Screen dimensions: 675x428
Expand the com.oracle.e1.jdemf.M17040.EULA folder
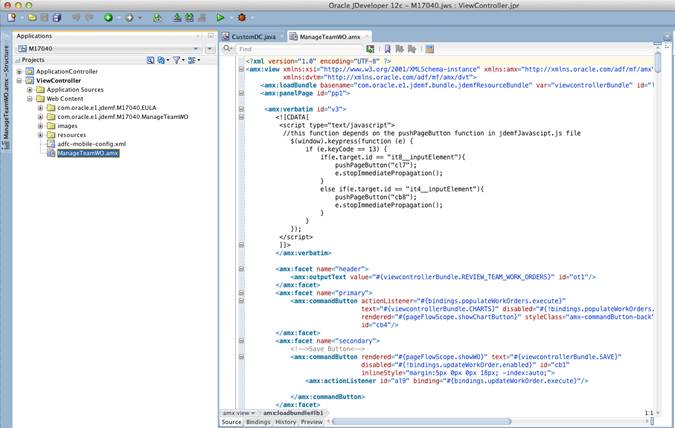coord(40,108)
